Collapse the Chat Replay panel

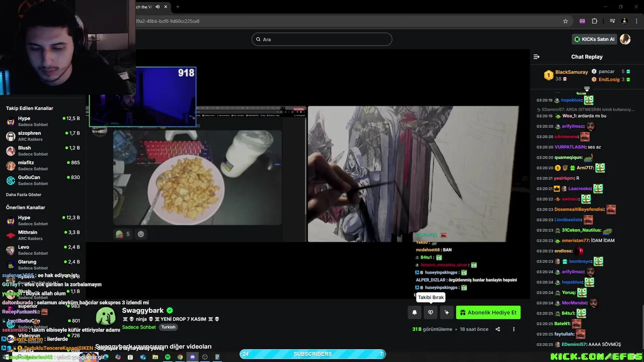[536, 57]
